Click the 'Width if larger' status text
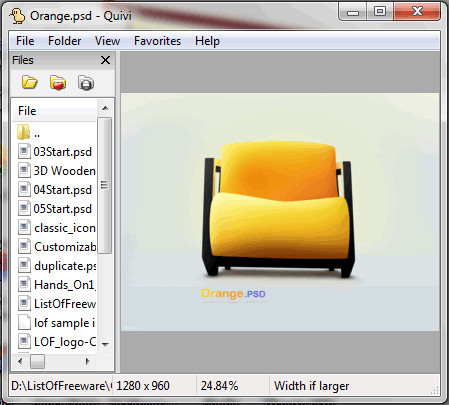The height and width of the screenshot is (405, 449). tap(311, 386)
